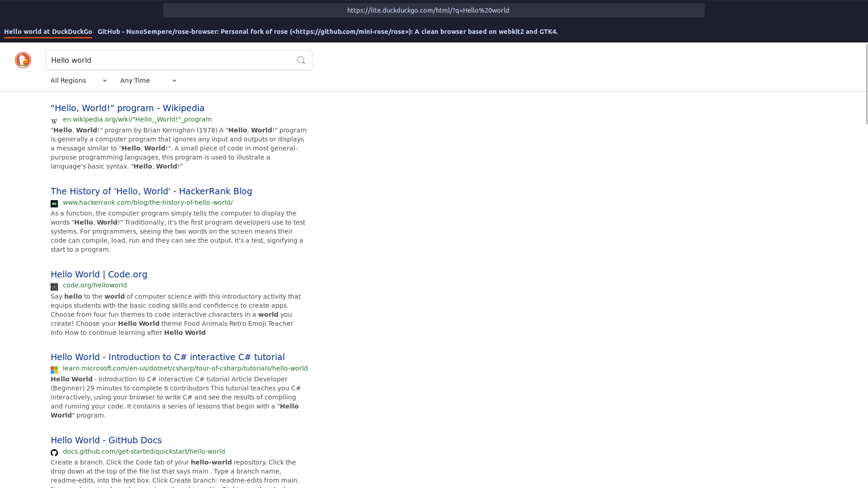The image size is (868, 488).
Task: Click the Code.org favicon icon
Action: tap(54, 287)
